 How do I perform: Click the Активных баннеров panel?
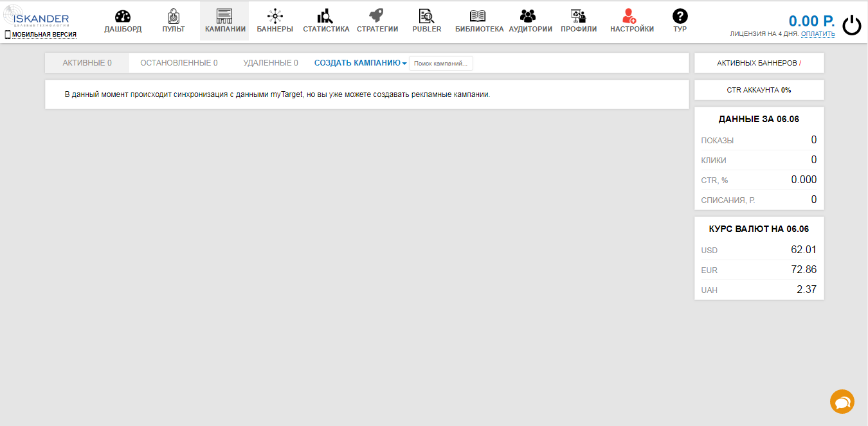(759, 63)
